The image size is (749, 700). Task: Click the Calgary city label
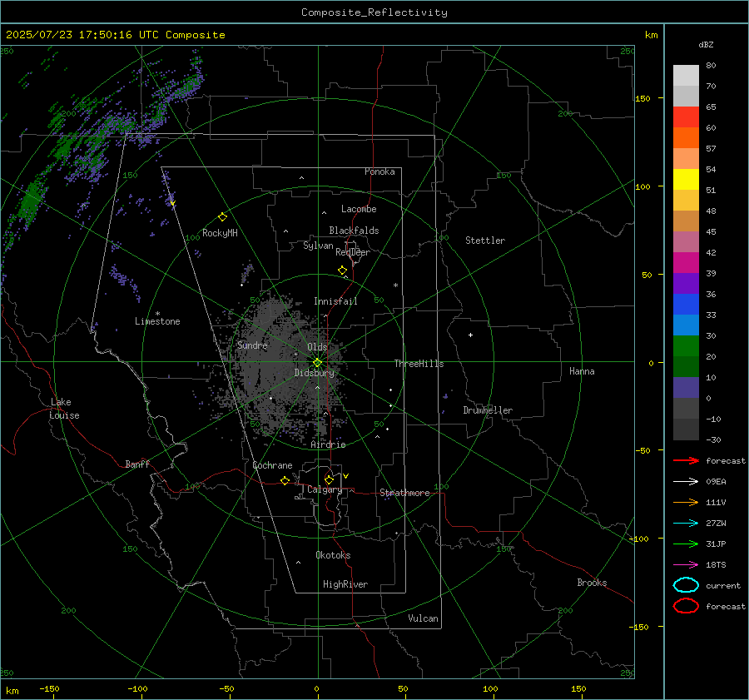coord(325,489)
